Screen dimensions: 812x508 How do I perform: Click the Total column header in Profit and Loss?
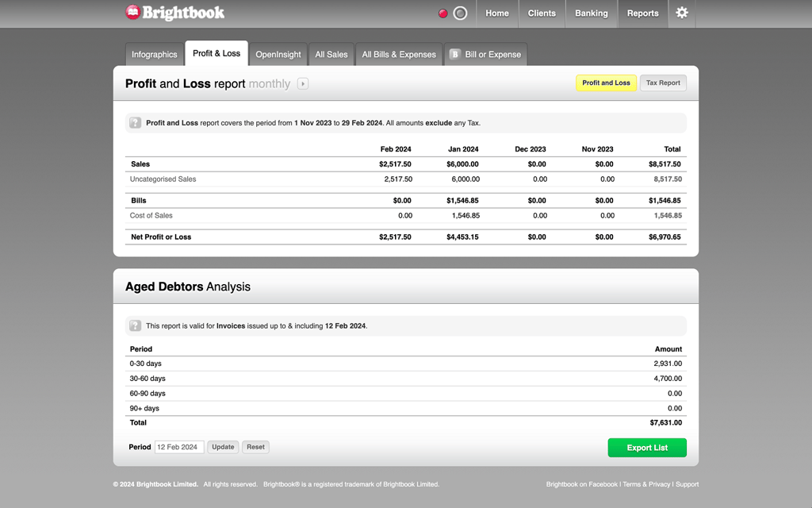[672, 149]
